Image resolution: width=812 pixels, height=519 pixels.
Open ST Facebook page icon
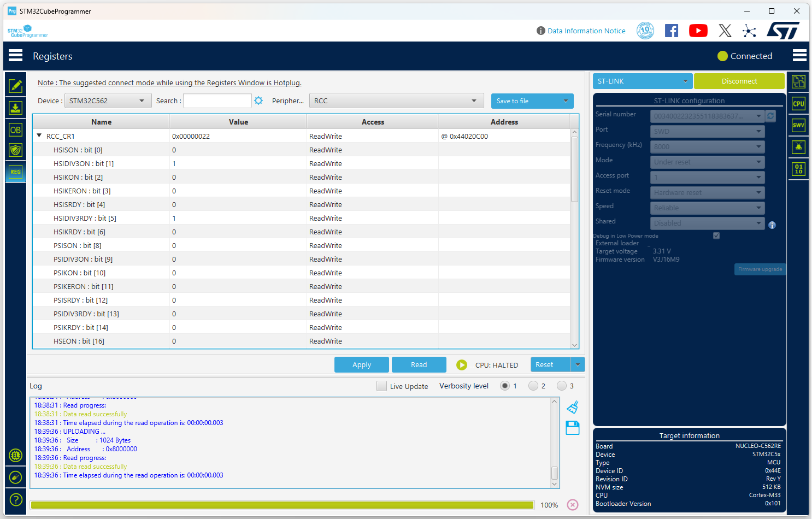click(x=672, y=31)
